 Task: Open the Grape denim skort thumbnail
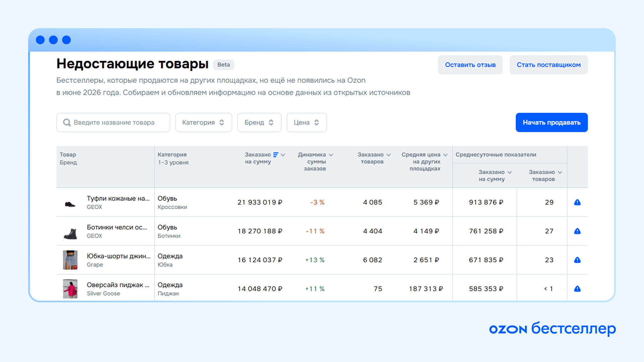click(x=70, y=260)
